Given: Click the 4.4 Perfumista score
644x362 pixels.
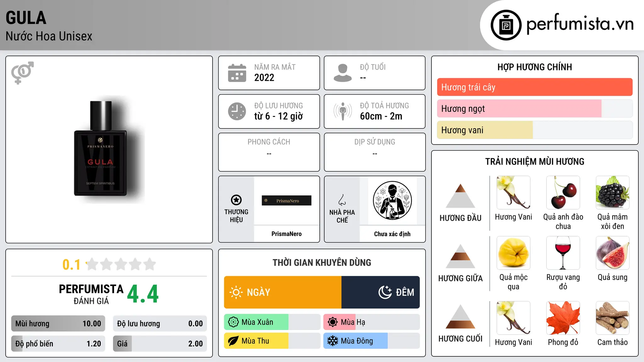Looking at the screenshot, I should click(x=143, y=294).
